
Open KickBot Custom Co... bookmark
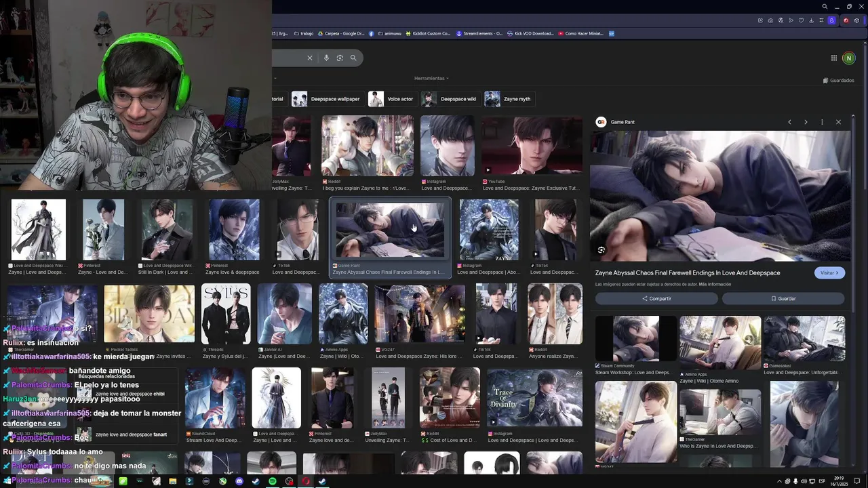pyautogui.click(x=429, y=33)
